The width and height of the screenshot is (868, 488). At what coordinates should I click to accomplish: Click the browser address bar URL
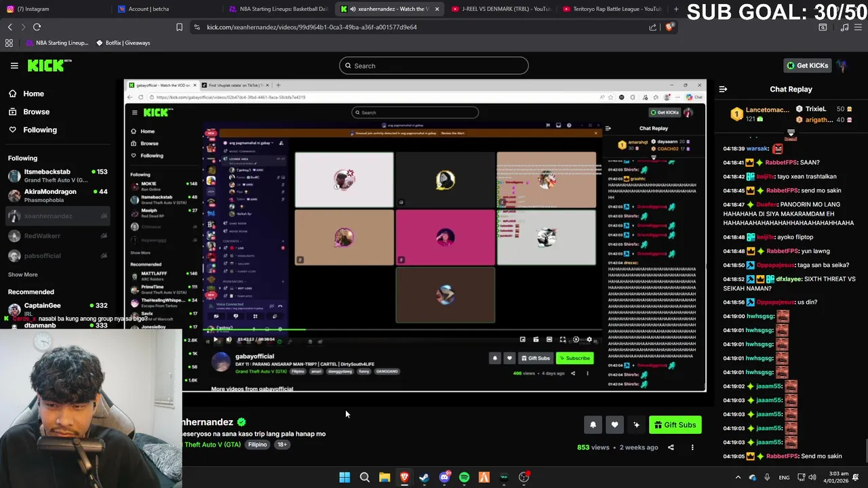pyautogui.click(x=312, y=27)
